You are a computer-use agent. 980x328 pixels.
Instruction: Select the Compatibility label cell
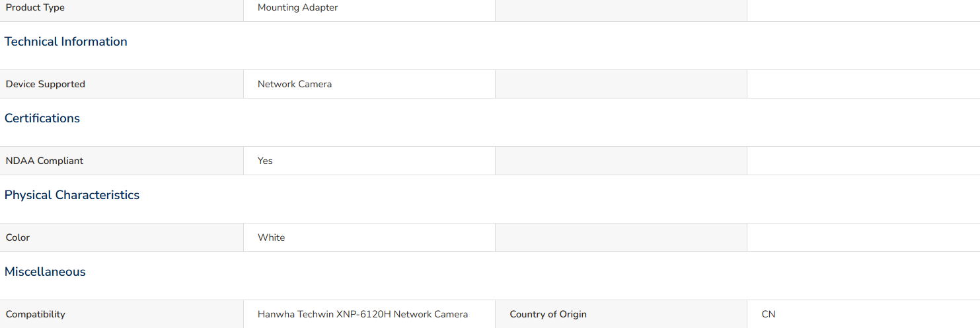click(x=122, y=314)
